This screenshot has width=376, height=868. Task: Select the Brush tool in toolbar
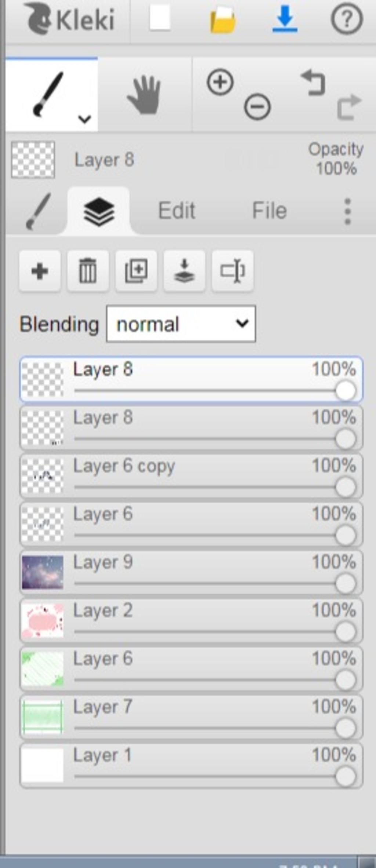pos(48,94)
